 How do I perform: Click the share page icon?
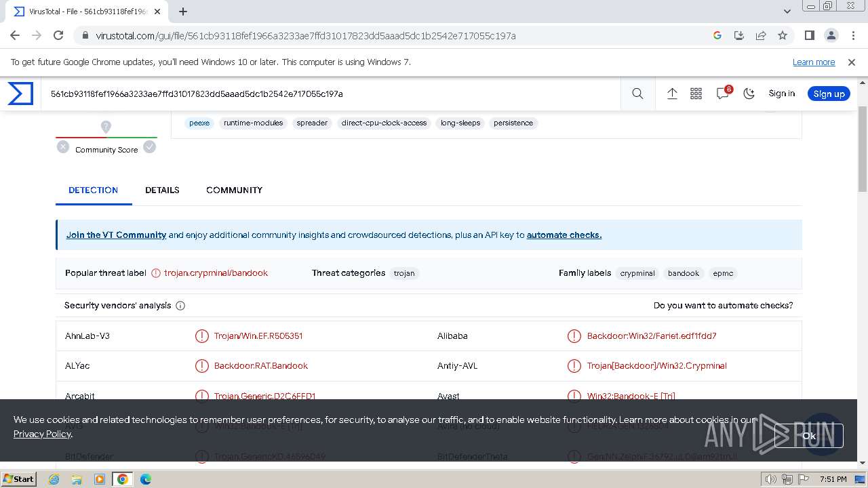click(x=761, y=35)
